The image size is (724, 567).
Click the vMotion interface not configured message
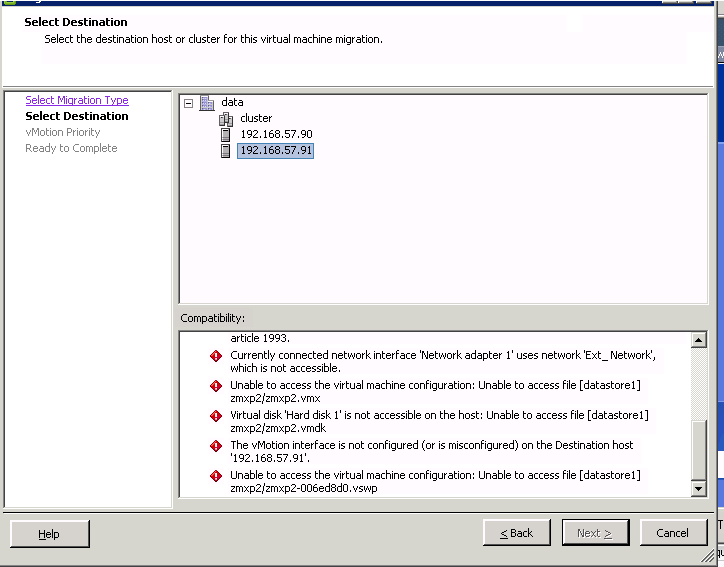click(432, 452)
